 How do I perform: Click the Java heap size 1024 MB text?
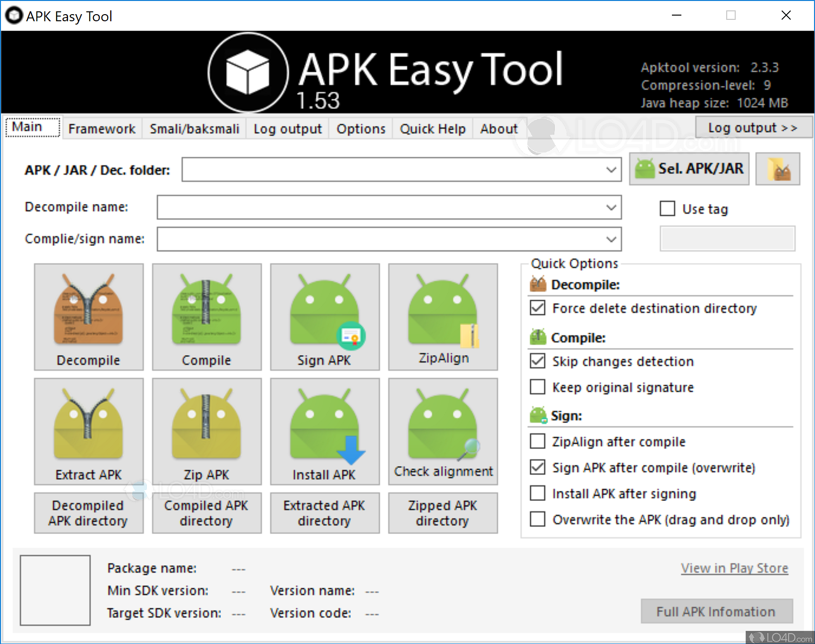(714, 102)
